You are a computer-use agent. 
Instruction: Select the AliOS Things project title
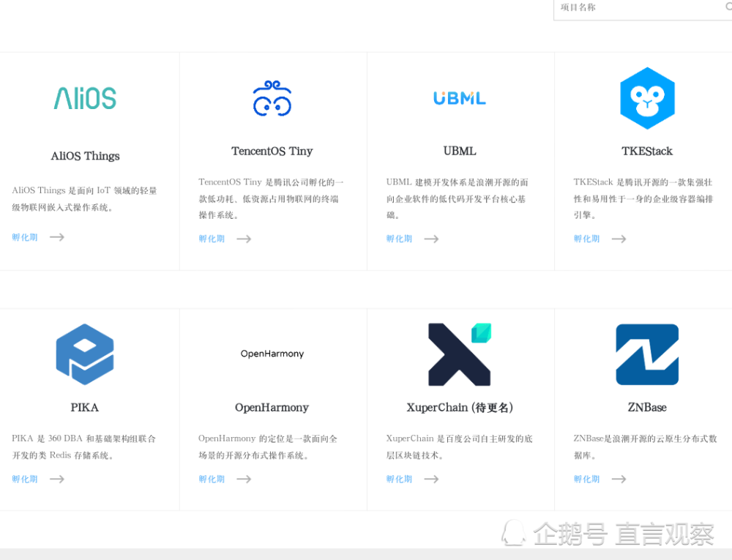tap(85, 156)
